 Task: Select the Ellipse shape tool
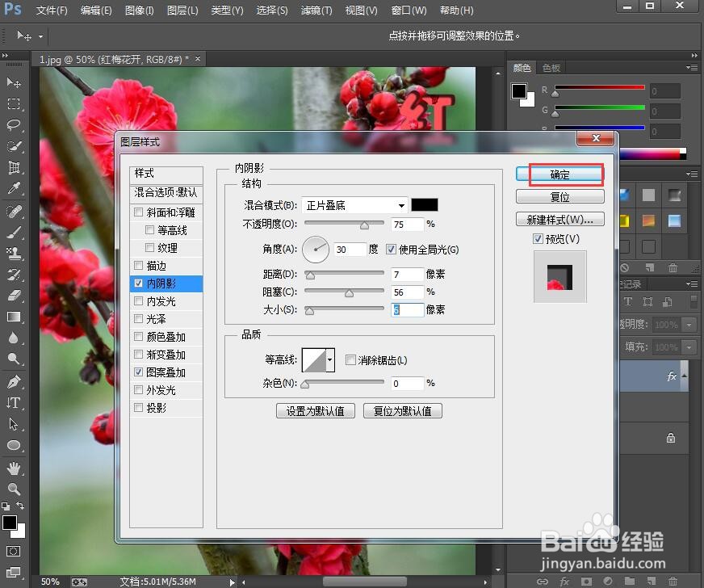click(x=14, y=445)
